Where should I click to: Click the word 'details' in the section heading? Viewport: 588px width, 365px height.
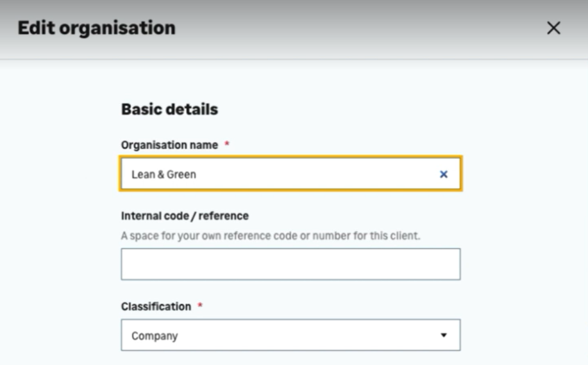tap(192, 109)
